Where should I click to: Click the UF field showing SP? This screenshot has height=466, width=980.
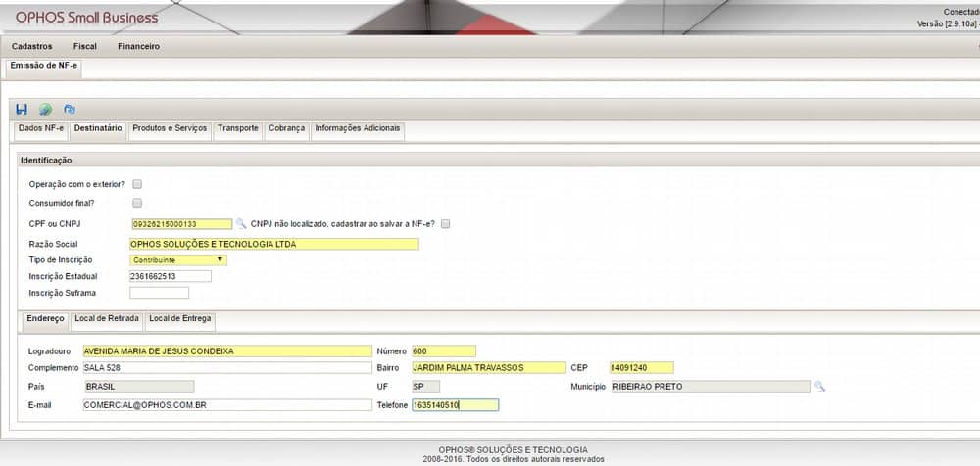(x=425, y=387)
